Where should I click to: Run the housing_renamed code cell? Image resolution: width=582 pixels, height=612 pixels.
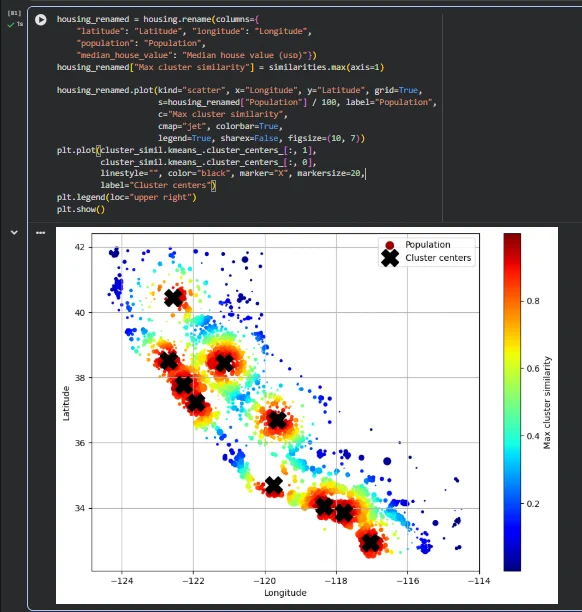click(41, 20)
